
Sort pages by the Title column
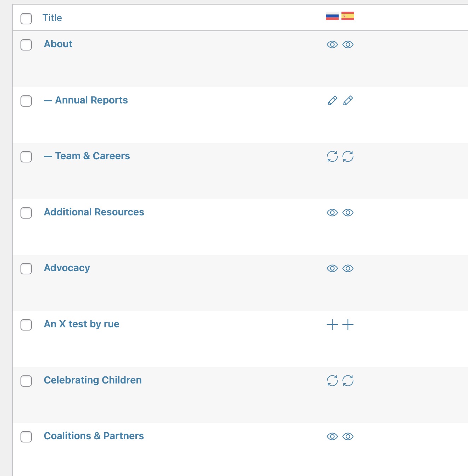pyautogui.click(x=52, y=18)
